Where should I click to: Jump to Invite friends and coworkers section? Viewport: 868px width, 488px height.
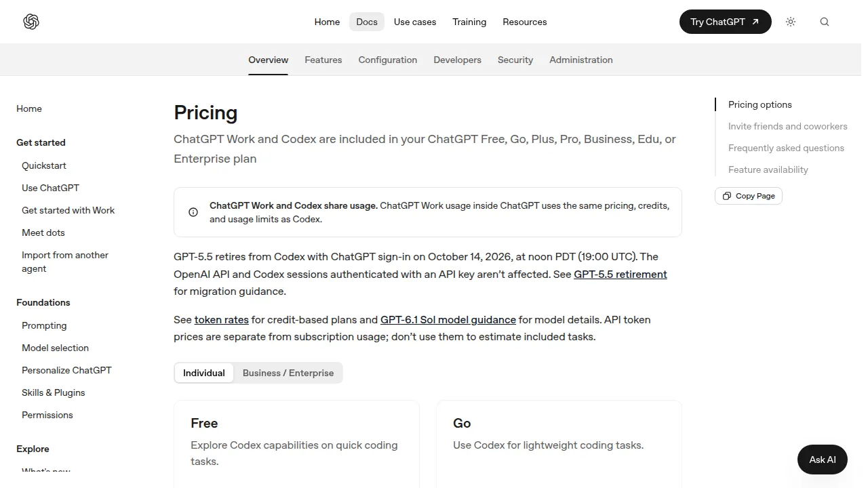[x=788, y=126]
